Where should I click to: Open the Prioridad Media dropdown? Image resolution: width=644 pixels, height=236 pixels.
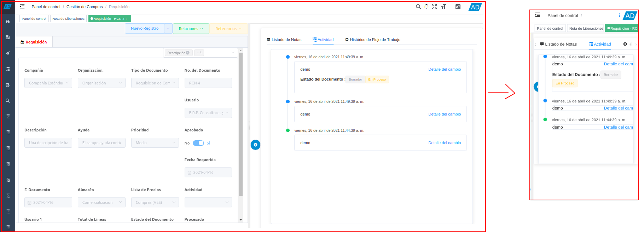pos(155,143)
